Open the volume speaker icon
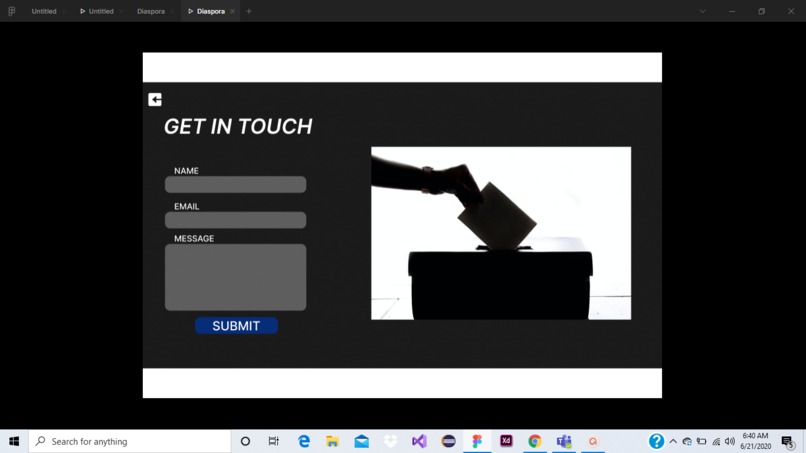Viewport: 806px width, 453px height. [729, 441]
